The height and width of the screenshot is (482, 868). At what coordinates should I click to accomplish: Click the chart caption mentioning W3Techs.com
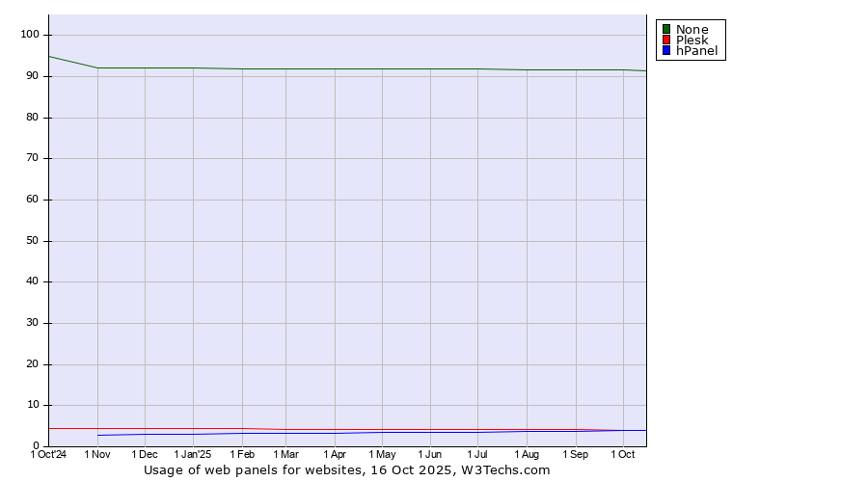point(347,470)
